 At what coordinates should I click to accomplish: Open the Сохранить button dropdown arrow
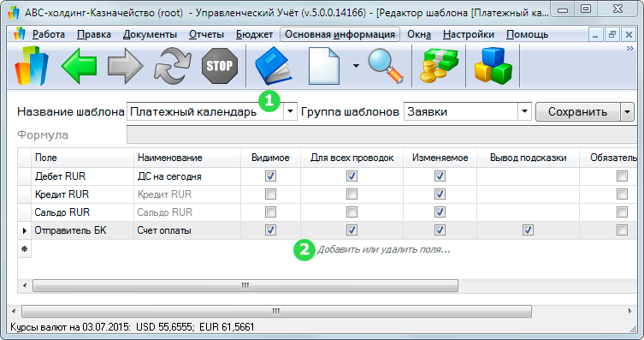click(x=627, y=112)
